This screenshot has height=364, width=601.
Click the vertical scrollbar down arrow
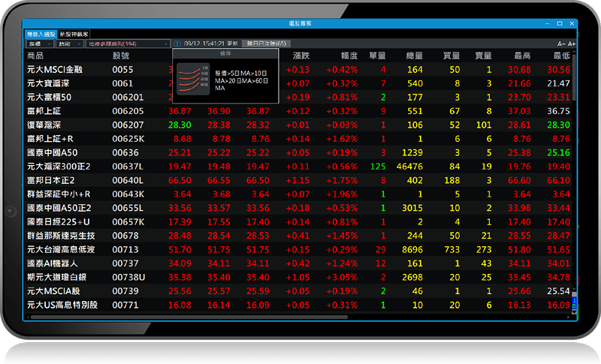[574, 289]
